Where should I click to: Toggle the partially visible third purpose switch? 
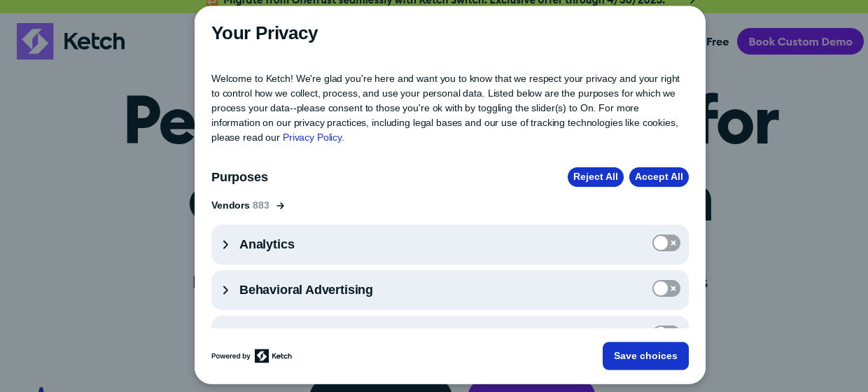click(x=666, y=327)
